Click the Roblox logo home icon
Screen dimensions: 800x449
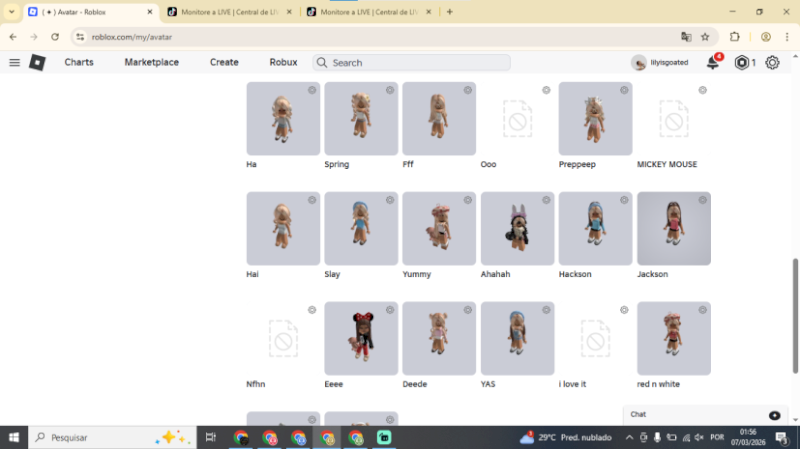[37, 62]
